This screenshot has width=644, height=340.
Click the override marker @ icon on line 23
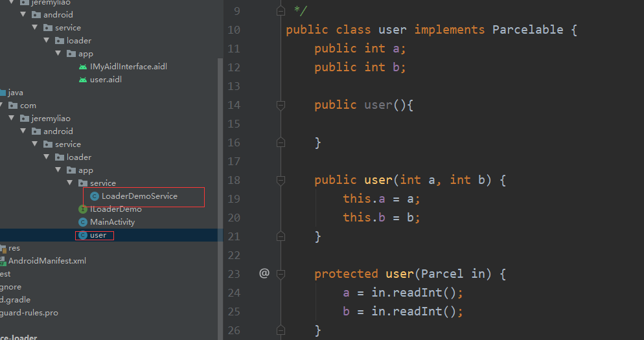264,273
